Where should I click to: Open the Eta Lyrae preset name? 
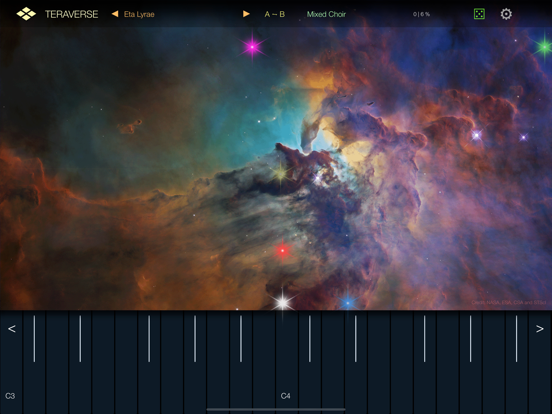[x=139, y=14]
